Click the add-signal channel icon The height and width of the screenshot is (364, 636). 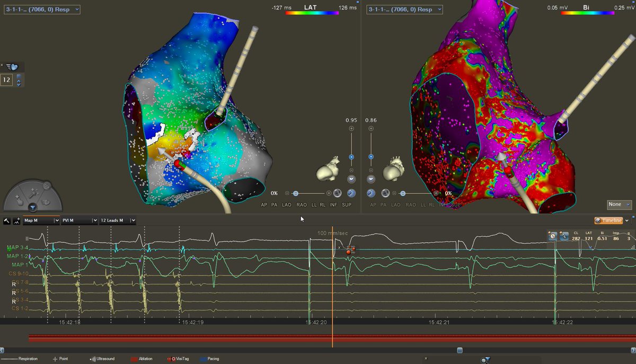(x=17, y=220)
